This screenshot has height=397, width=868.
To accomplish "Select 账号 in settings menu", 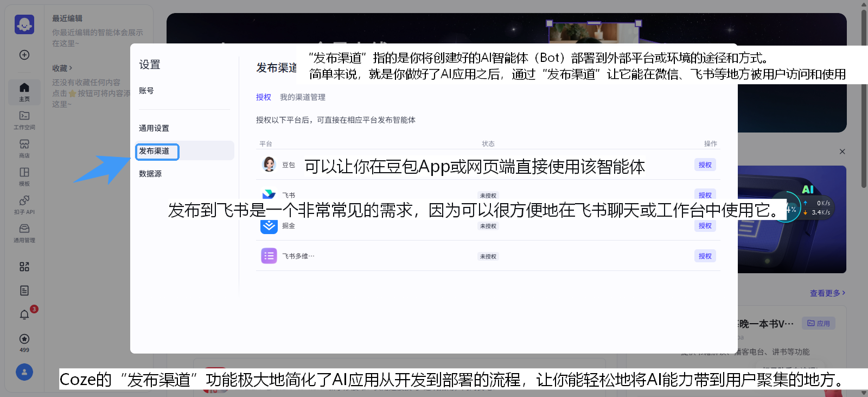I will [146, 91].
